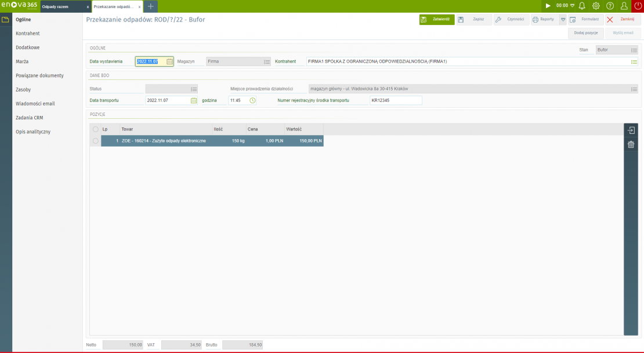The width and height of the screenshot is (644, 353).
Task: Expand the Raporty dropdown arrow
Action: [x=562, y=19]
